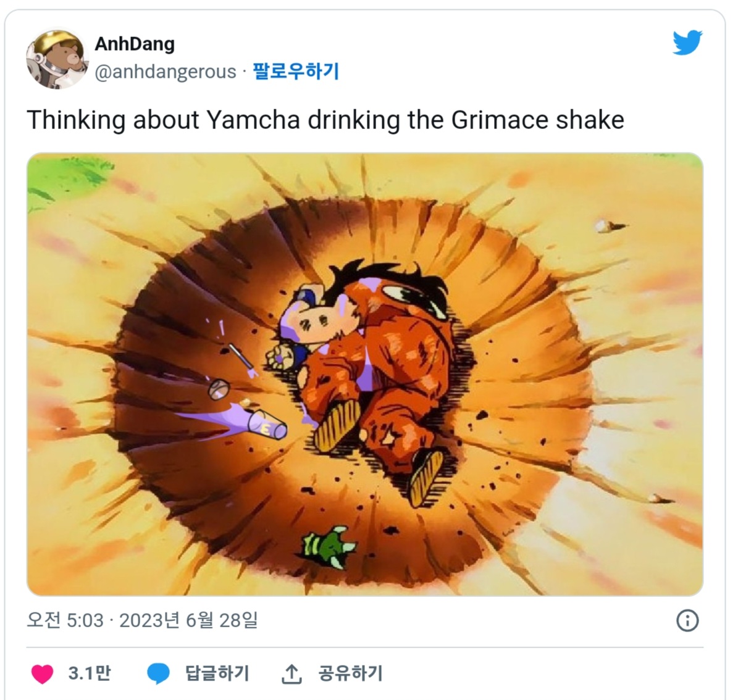Open the Twitter bird logo link
738x700 pixels.
point(687,43)
